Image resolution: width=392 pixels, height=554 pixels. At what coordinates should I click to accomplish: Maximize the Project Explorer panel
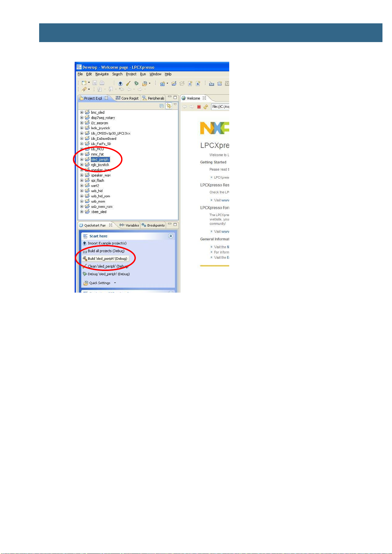(175, 97)
